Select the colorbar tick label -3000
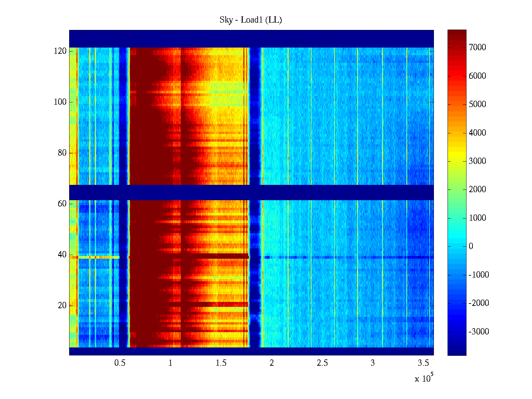The image size is (532, 399). [x=478, y=332]
